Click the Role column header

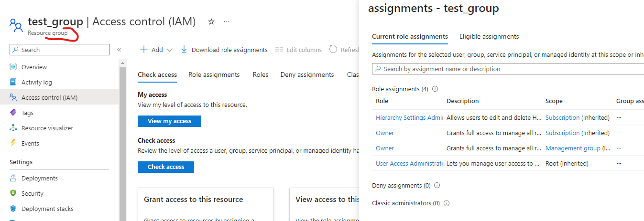(382, 101)
